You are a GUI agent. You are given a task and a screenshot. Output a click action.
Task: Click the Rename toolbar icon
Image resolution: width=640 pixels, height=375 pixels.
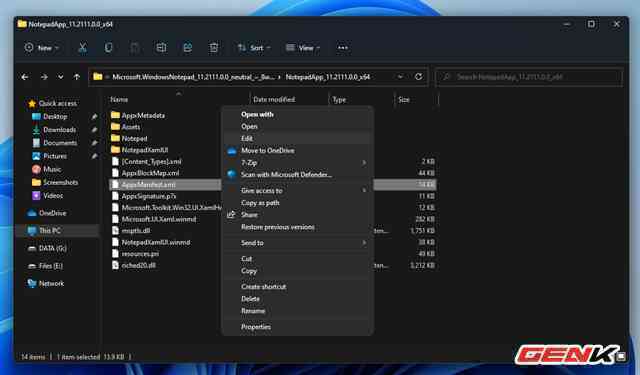tap(161, 48)
